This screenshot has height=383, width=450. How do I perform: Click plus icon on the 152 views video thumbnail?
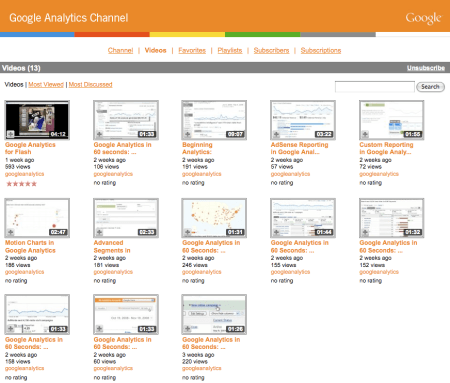click(365, 232)
